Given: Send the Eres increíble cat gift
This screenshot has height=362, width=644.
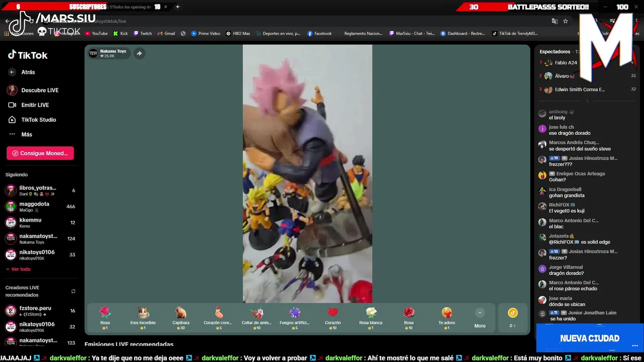Looking at the screenshot, I should 143,318.
